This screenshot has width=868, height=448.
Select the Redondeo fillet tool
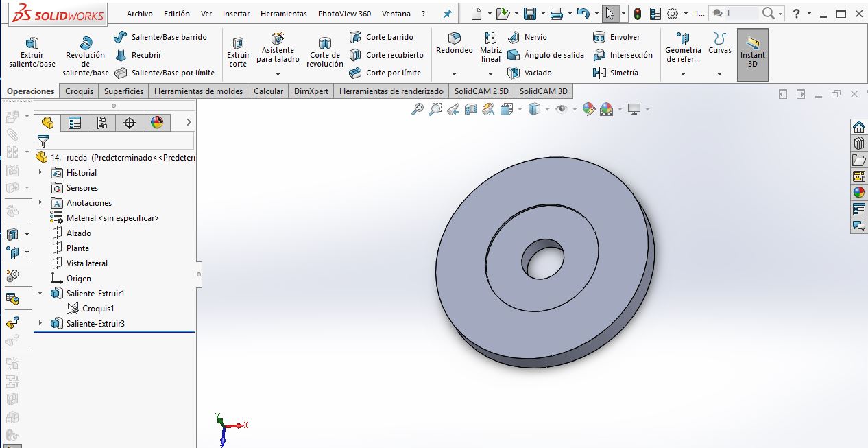point(455,44)
